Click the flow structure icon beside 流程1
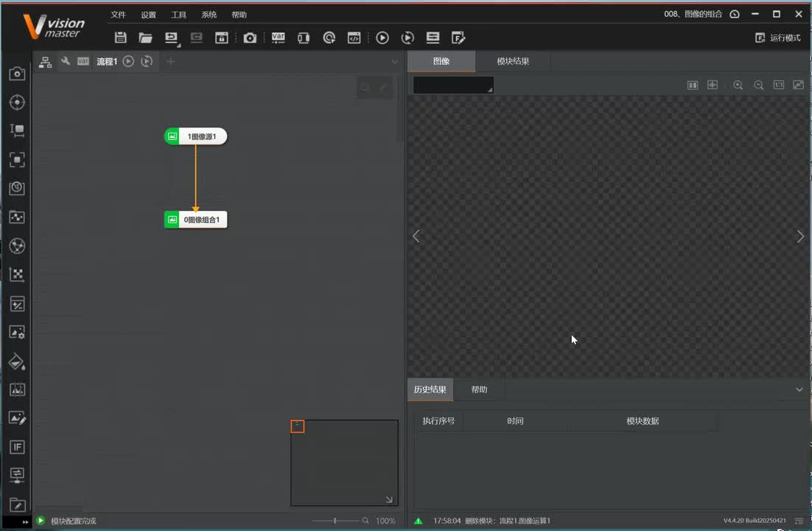Image resolution: width=812 pixels, height=531 pixels. pyautogui.click(x=46, y=62)
